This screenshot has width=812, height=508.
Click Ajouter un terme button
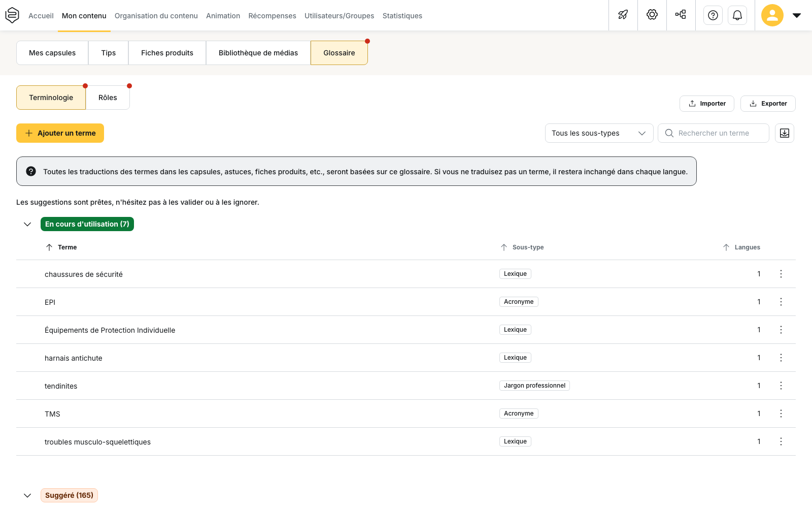[x=60, y=133]
